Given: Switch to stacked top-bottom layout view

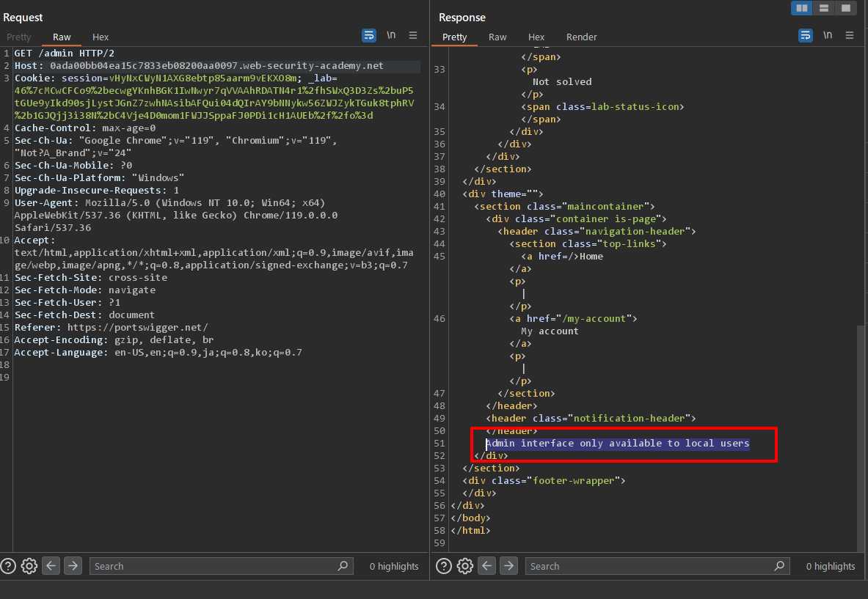Looking at the screenshot, I should [824, 8].
